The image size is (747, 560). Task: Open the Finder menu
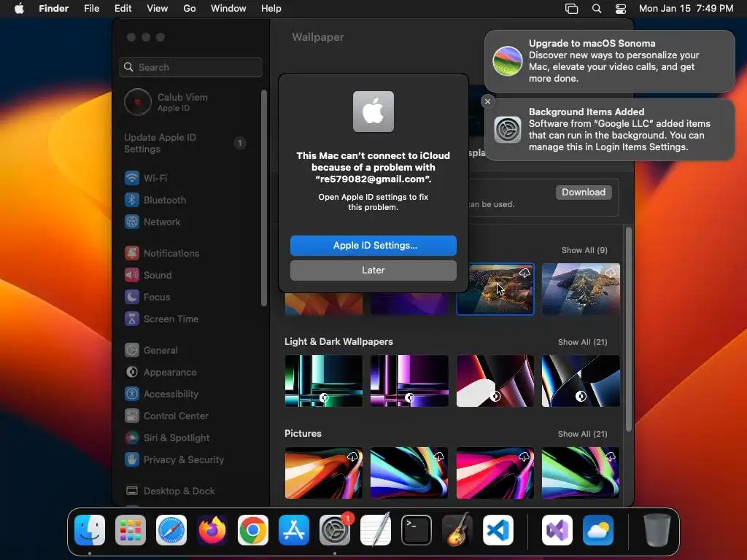[54, 9]
